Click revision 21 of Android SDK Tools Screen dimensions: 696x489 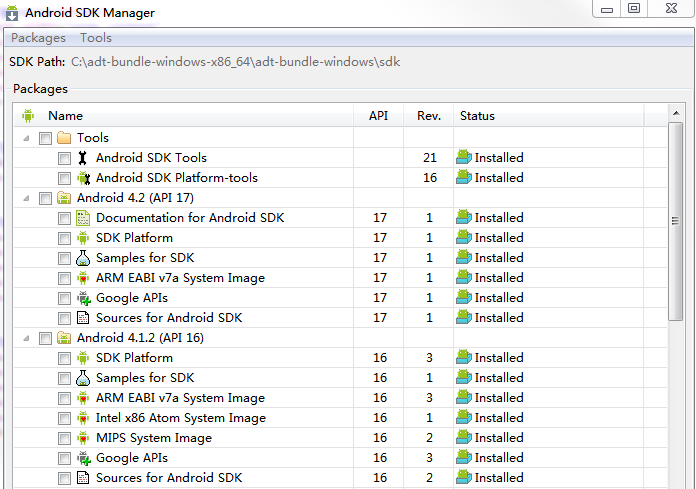click(x=429, y=158)
